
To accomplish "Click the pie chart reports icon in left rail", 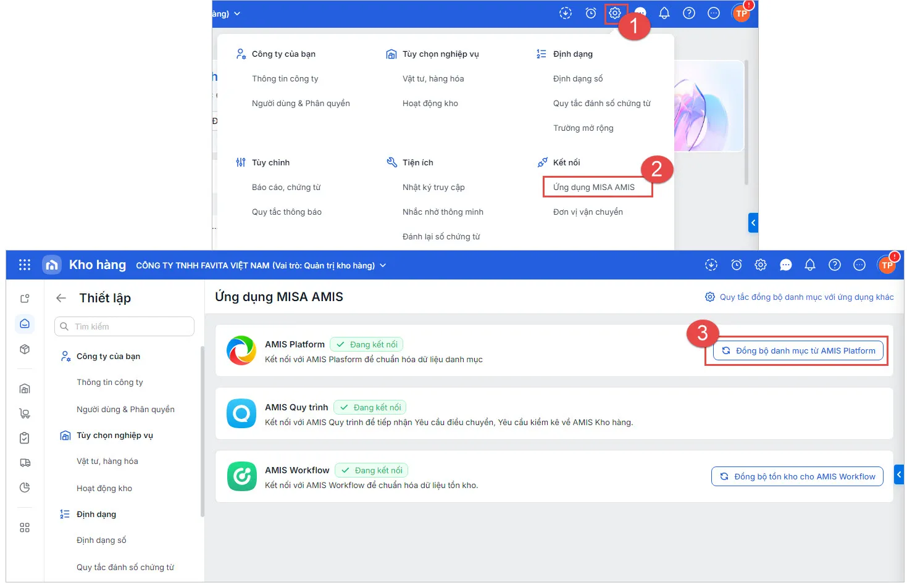I will point(25,487).
